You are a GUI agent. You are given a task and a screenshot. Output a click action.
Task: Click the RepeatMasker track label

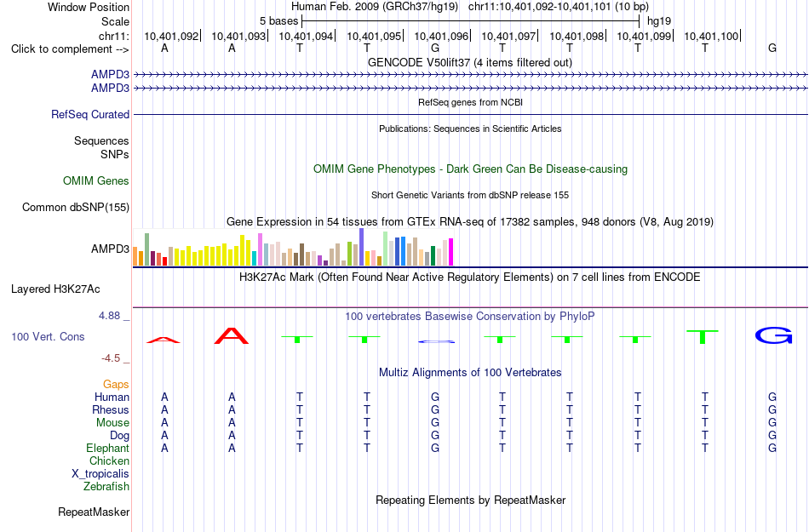[94, 512]
